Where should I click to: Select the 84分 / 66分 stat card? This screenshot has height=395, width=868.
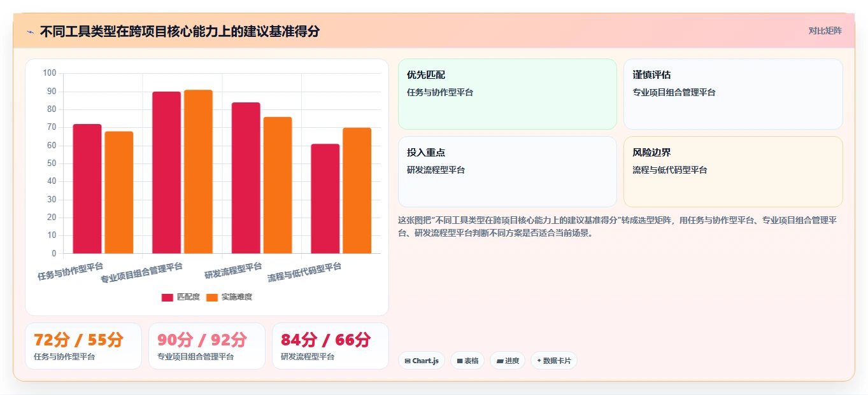point(331,346)
